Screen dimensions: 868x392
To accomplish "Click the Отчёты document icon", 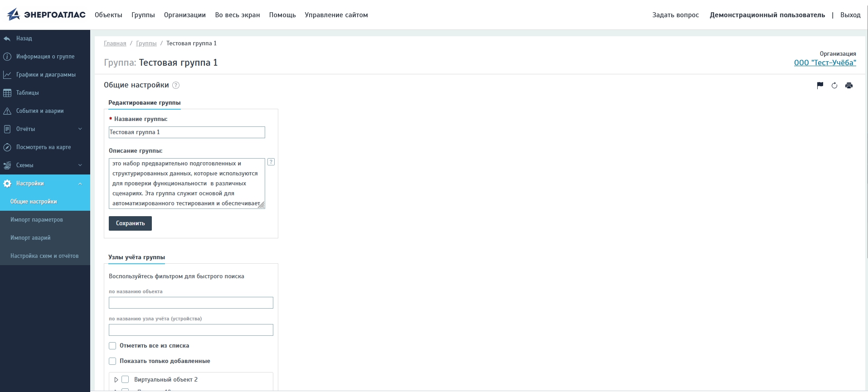I will click(7, 129).
